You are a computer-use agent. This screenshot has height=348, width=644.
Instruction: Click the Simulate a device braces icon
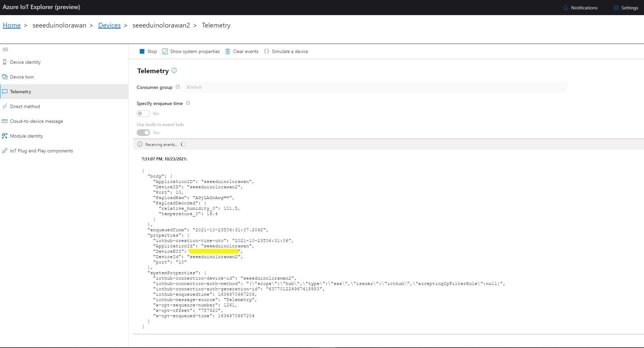click(267, 51)
